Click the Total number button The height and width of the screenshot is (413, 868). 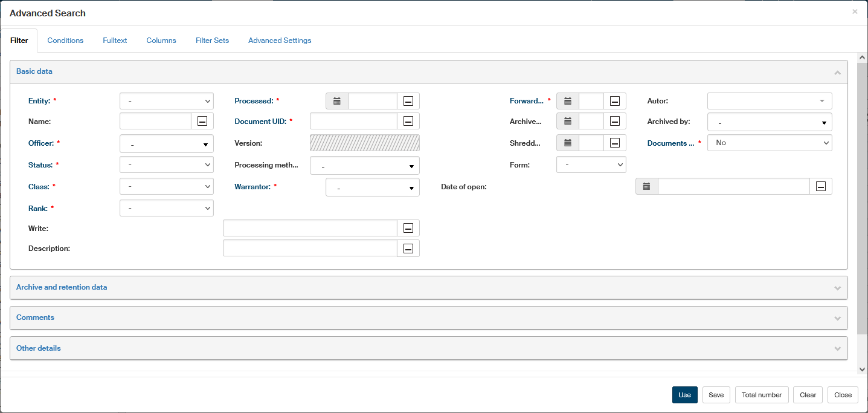(761, 395)
